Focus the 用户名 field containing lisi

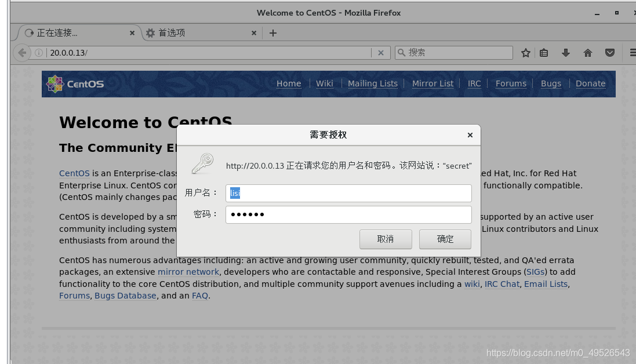pyautogui.click(x=348, y=194)
